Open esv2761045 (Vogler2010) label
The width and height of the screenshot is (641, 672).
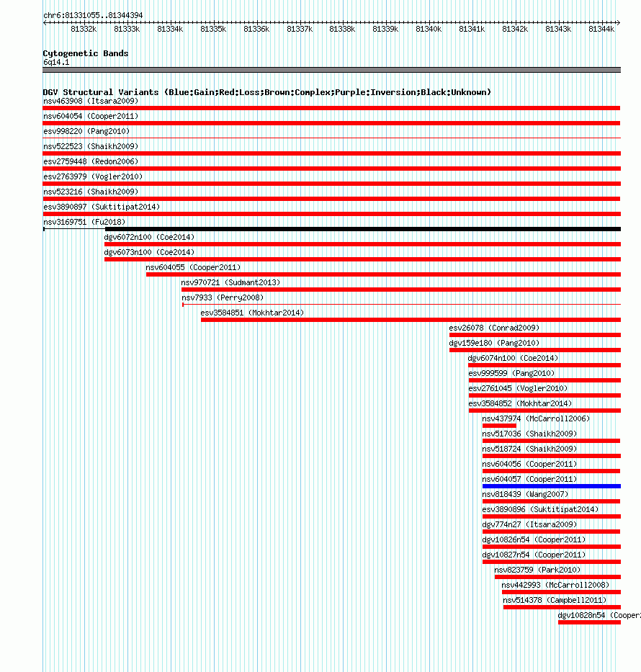518,388
